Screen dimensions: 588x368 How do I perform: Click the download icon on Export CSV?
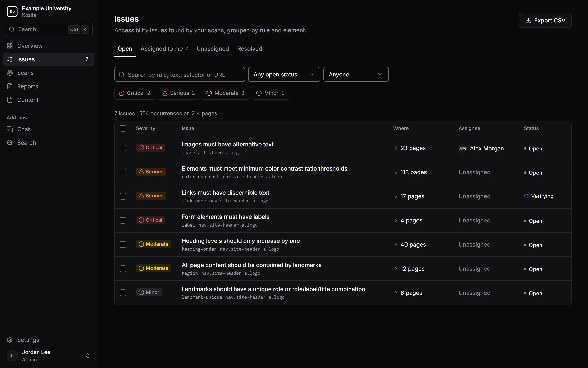(x=528, y=20)
